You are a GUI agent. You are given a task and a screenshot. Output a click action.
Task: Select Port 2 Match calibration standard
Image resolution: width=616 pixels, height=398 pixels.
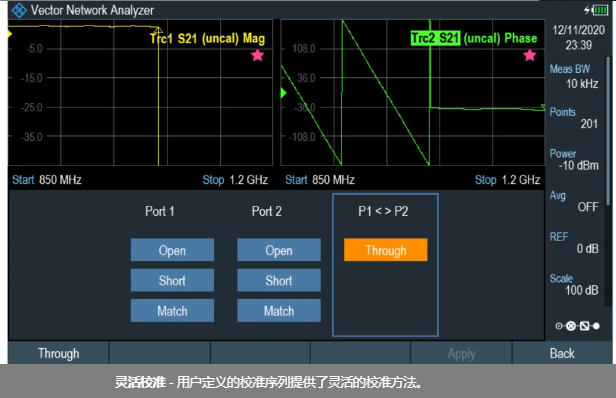click(x=279, y=311)
